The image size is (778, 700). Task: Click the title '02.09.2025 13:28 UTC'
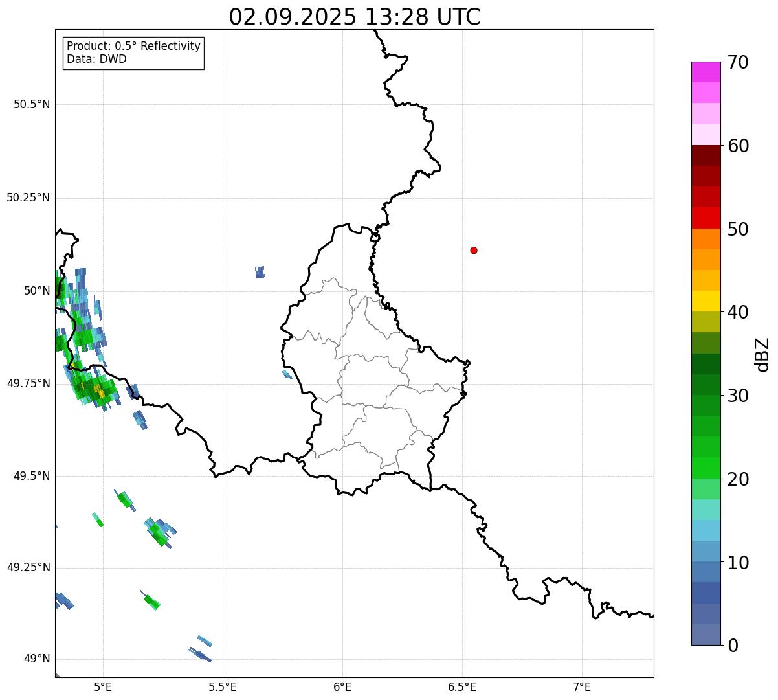click(x=355, y=17)
